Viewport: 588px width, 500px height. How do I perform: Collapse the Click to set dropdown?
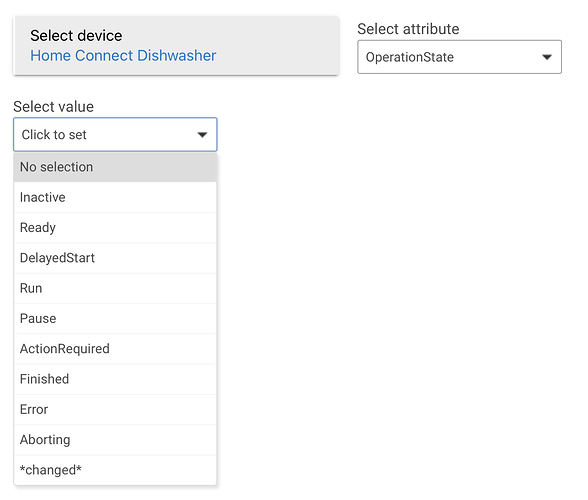coord(115,135)
